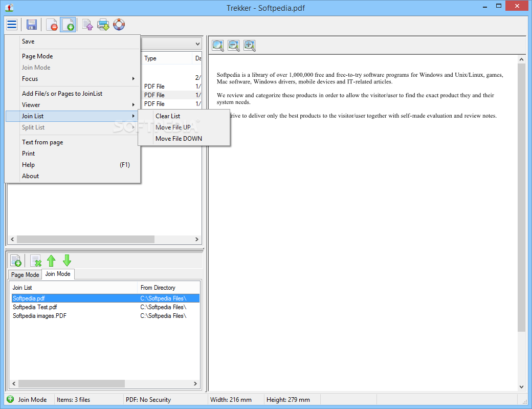
Task: Click the Save floppy disk icon
Action: [32, 25]
